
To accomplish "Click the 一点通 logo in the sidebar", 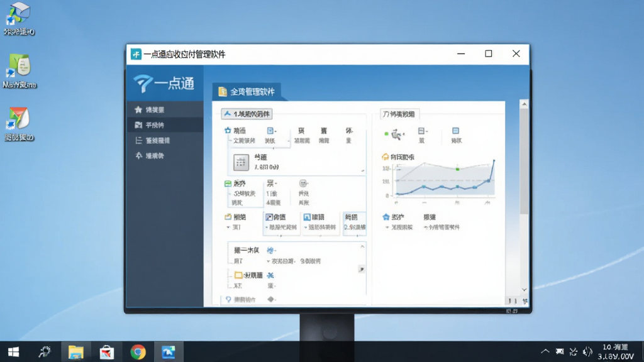I will [164, 84].
